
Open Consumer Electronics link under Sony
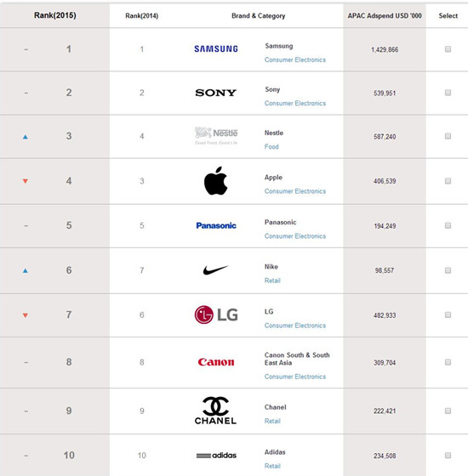(x=294, y=103)
